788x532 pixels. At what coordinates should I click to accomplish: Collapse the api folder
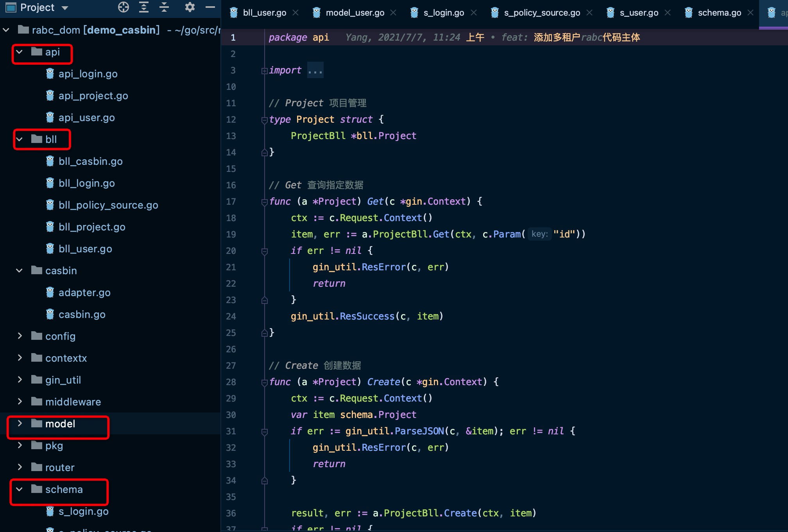click(19, 52)
